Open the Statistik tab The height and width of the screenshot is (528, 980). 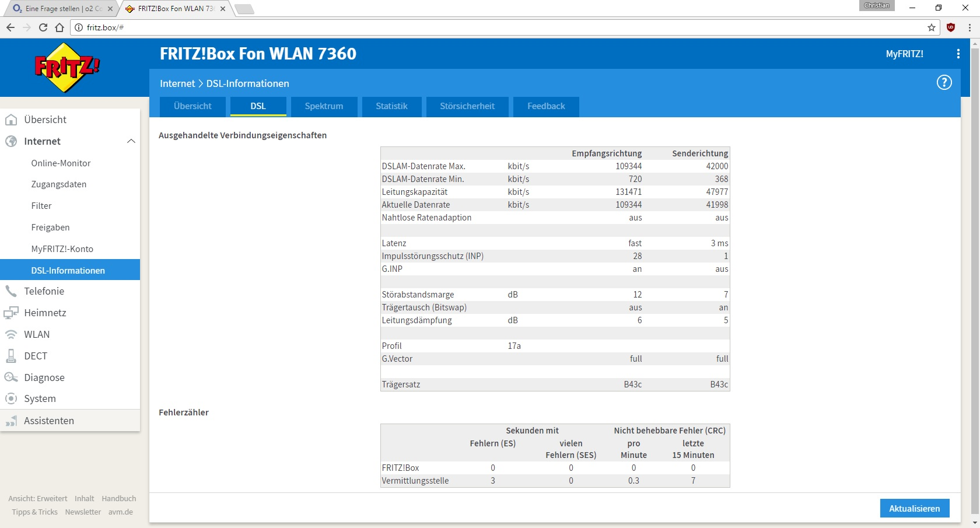click(x=391, y=106)
